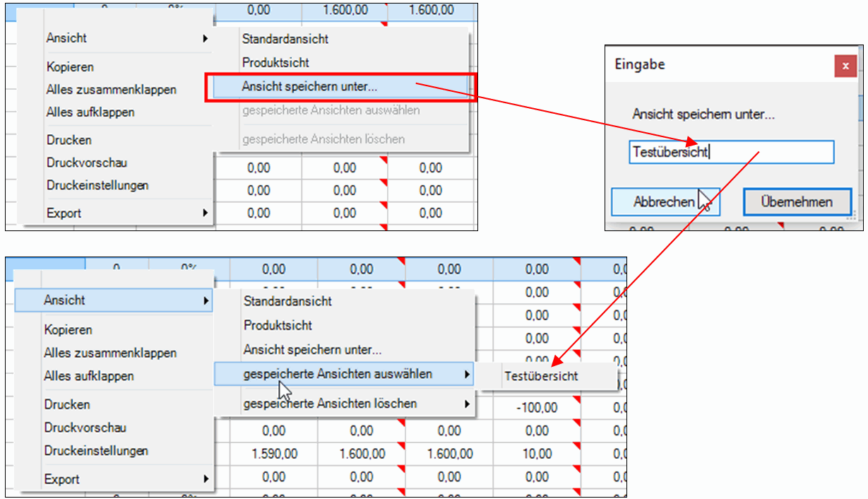Select the table cell with value -100,00
The height and width of the screenshot is (499, 868).
pos(536,408)
